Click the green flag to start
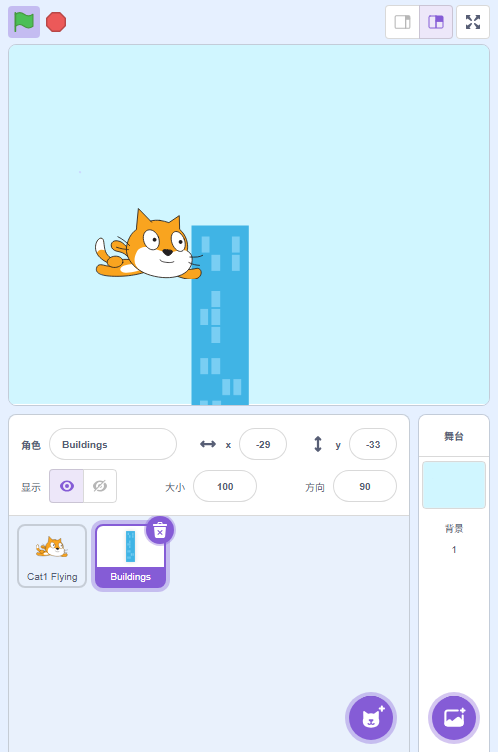The image size is (498, 752). tap(24, 22)
